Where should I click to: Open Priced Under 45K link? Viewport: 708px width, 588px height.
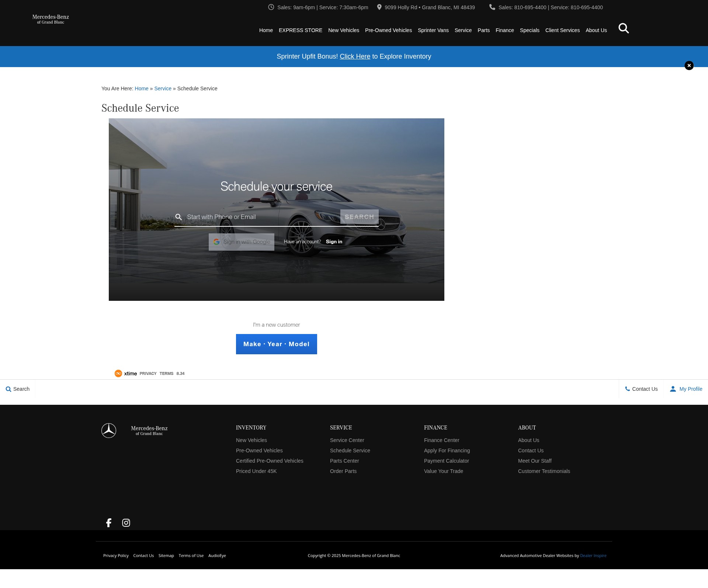pyautogui.click(x=256, y=471)
